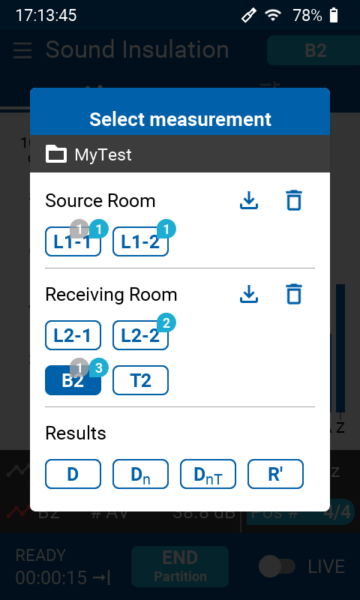360x600 pixels.
Task: Show the Dn result
Action: tap(140, 474)
